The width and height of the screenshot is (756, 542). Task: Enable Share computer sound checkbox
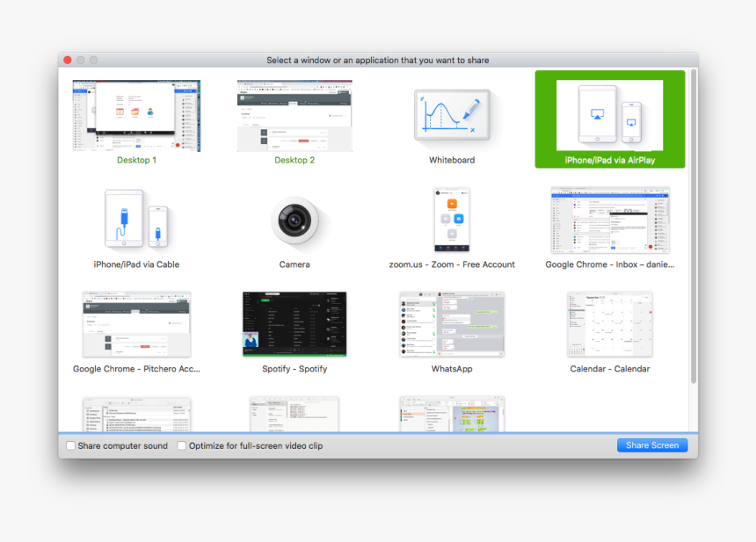click(71, 445)
